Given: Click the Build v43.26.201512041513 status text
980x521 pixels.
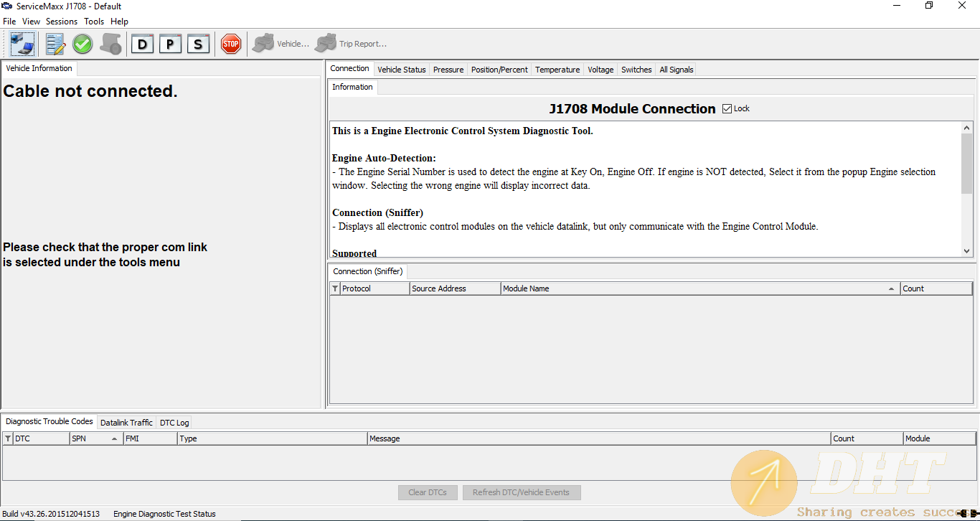Looking at the screenshot, I should pyautogui.click(x=51, y=514).
